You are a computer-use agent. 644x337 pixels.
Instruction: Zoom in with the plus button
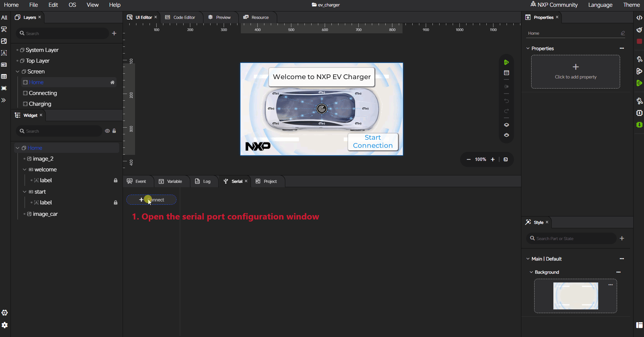click(x=493, y=160)
